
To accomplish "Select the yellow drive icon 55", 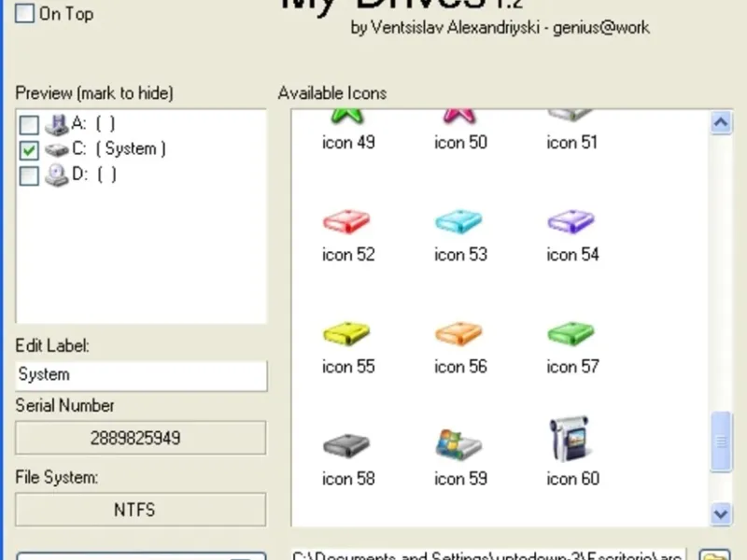I will click(x=346, y=333).
